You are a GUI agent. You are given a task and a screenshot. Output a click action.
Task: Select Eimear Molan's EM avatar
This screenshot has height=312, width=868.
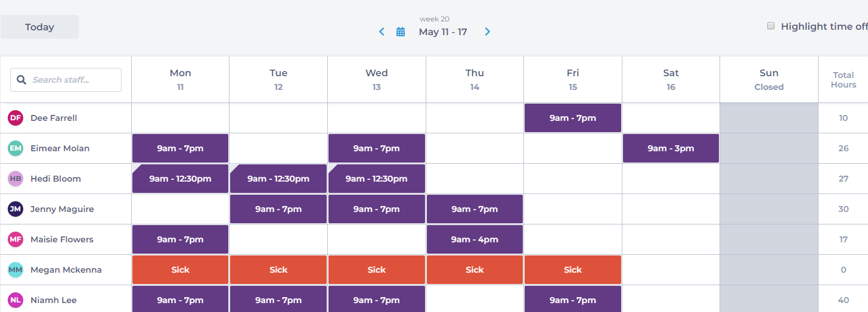[x=15, y=148]
